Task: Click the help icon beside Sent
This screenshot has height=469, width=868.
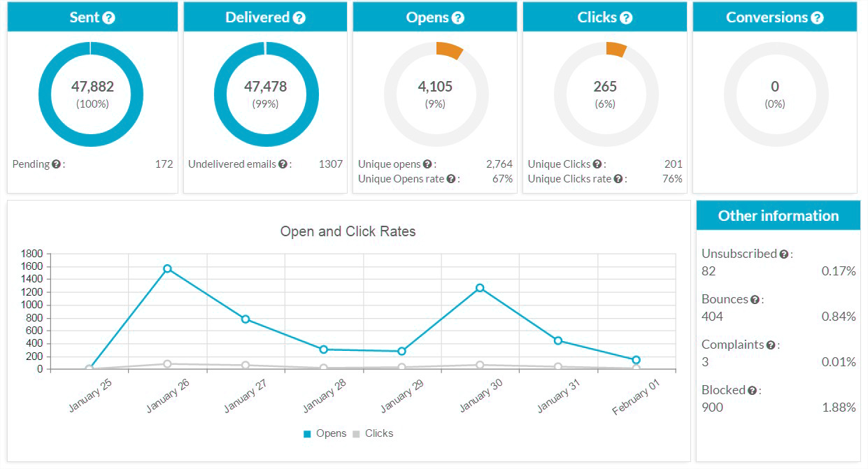Action: (x=108, y=17)
